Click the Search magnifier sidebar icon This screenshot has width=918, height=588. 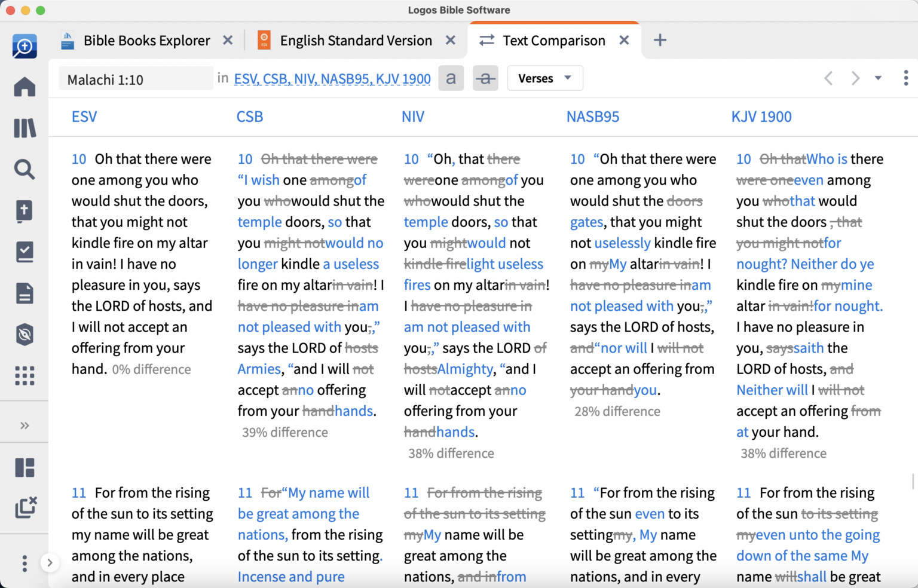(25, 170)
